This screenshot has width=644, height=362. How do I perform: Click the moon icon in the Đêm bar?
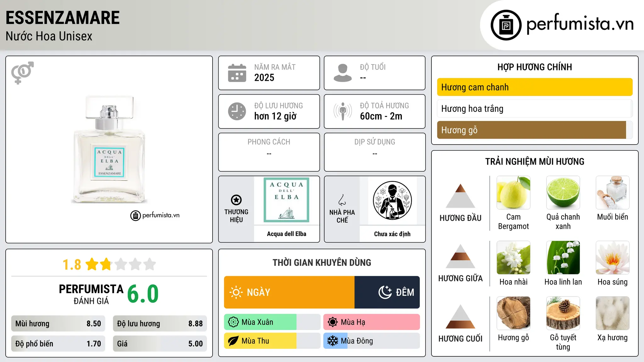coord(385,292)
